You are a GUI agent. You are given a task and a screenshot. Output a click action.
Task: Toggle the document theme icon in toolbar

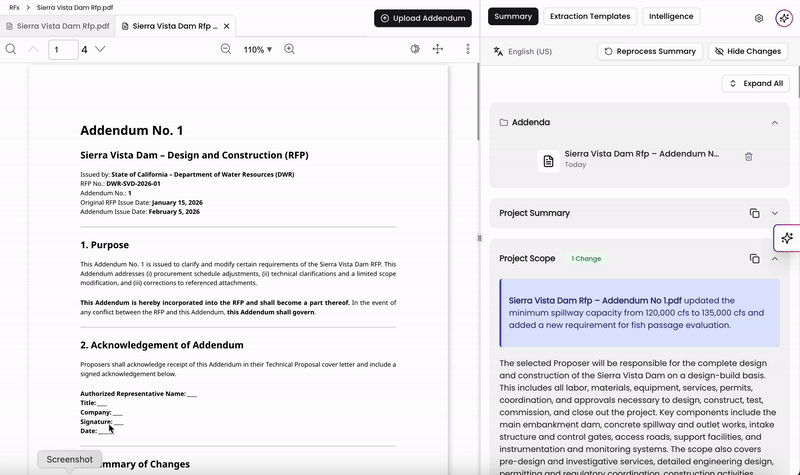coord(415,49)
